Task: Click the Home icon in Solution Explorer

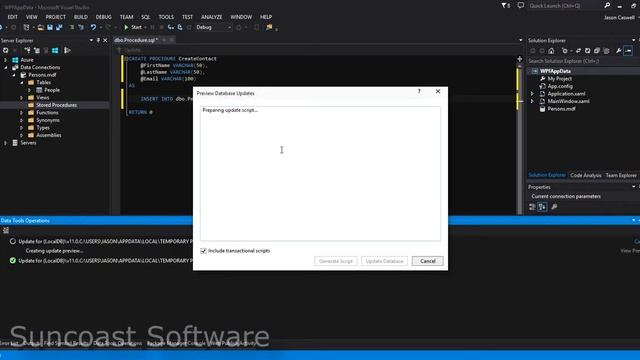Action: [x=551, y=51]
